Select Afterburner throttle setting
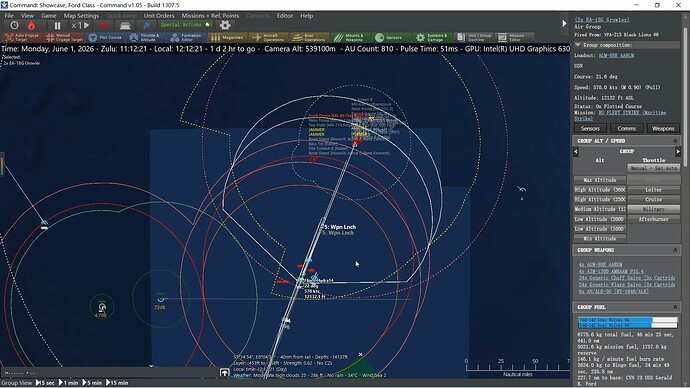Screen dimensions: 690x388 click(x=653, y=219)
